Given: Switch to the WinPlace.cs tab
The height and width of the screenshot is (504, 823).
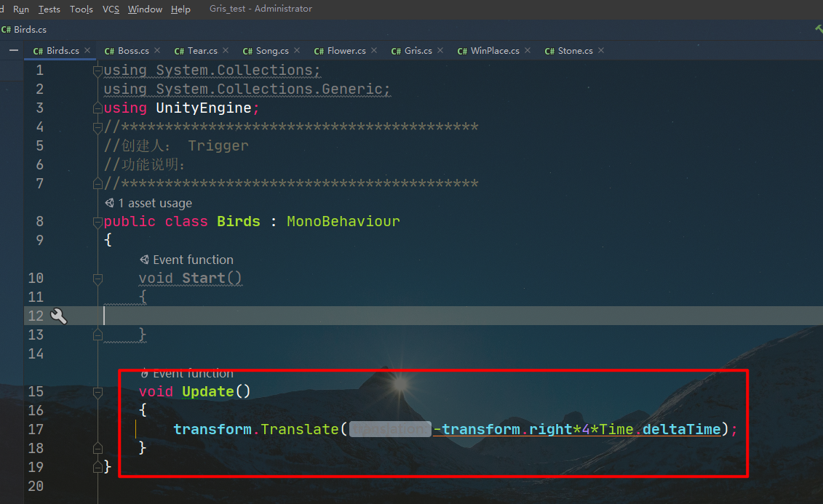Looking at the screenshot, I should click(495, 51).
